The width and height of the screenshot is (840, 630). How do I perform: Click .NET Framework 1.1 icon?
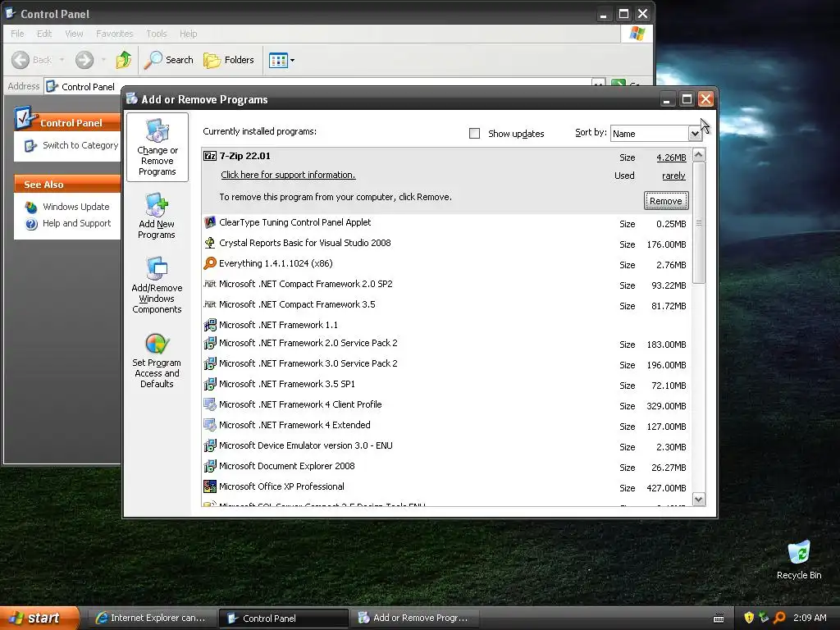click(210, 325)
